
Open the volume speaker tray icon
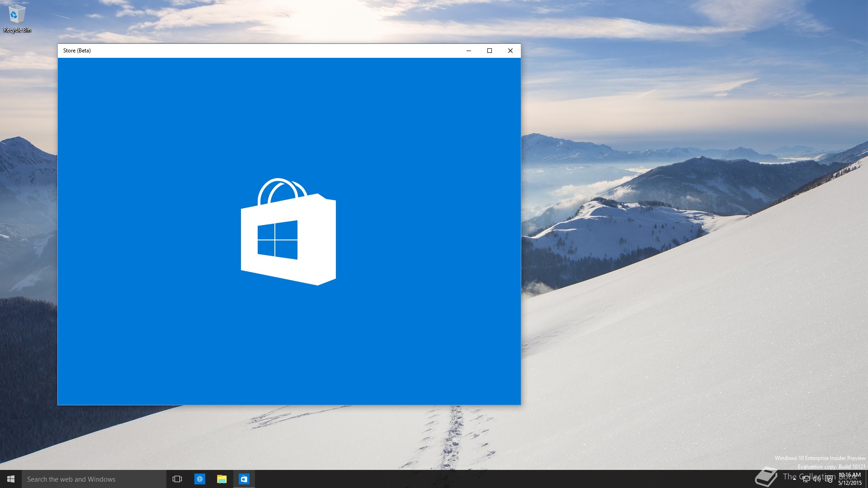[817, 479]
